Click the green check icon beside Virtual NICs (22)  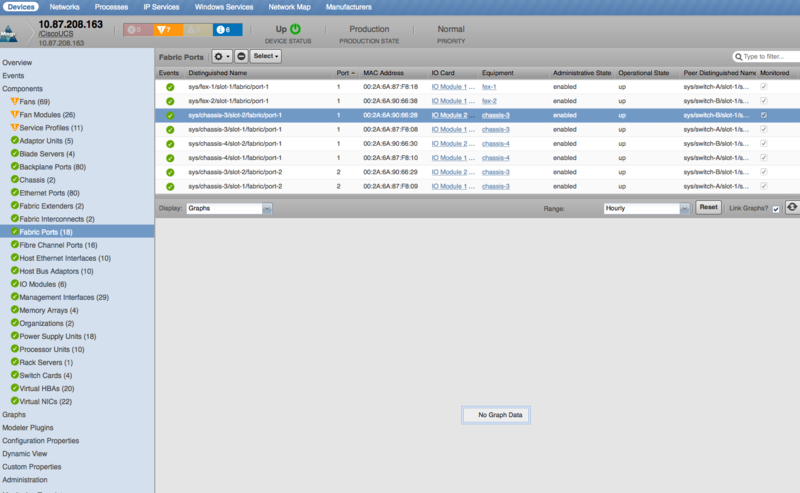[15, 401]
